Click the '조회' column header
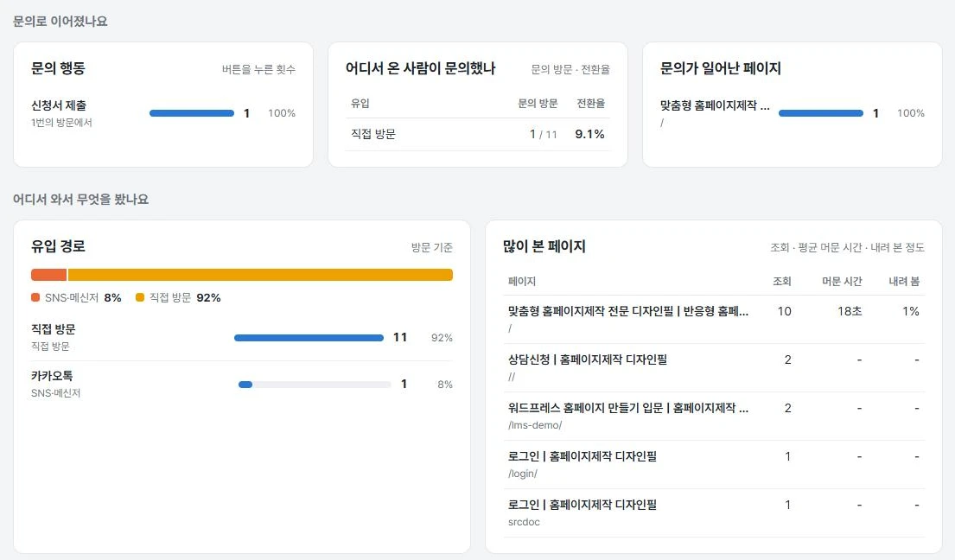 [782, 281]
